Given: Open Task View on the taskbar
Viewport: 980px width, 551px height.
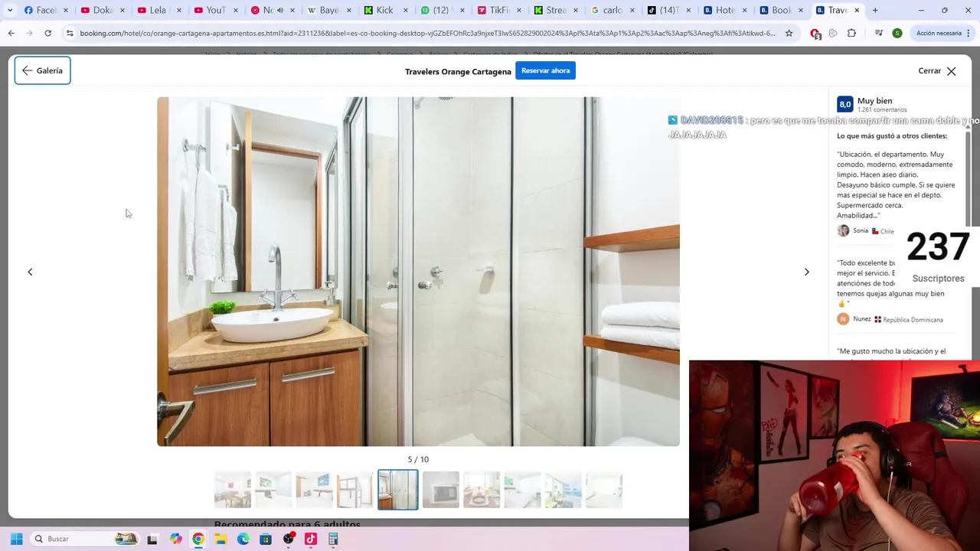Looking at the screenshot, I should (152, 539).
